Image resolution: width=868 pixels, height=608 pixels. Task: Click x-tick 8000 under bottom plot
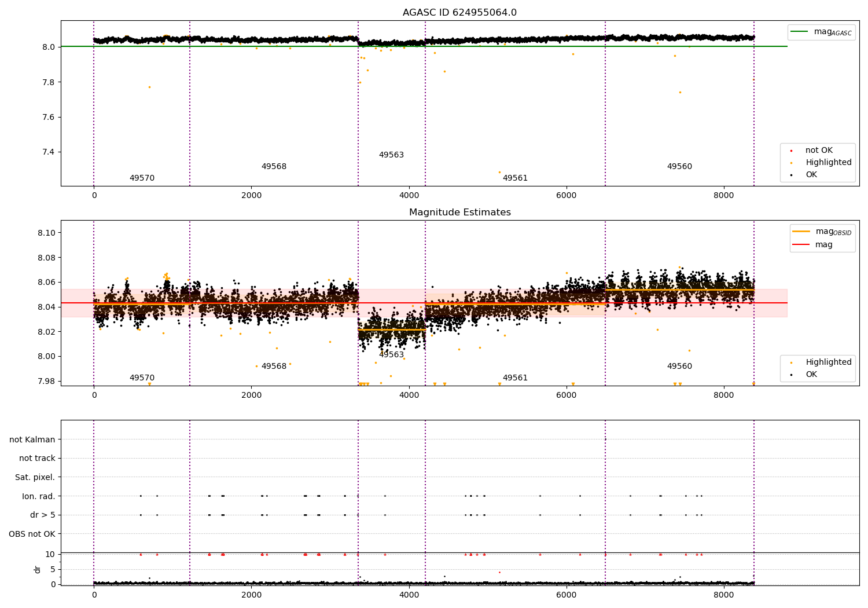[724, 595]
